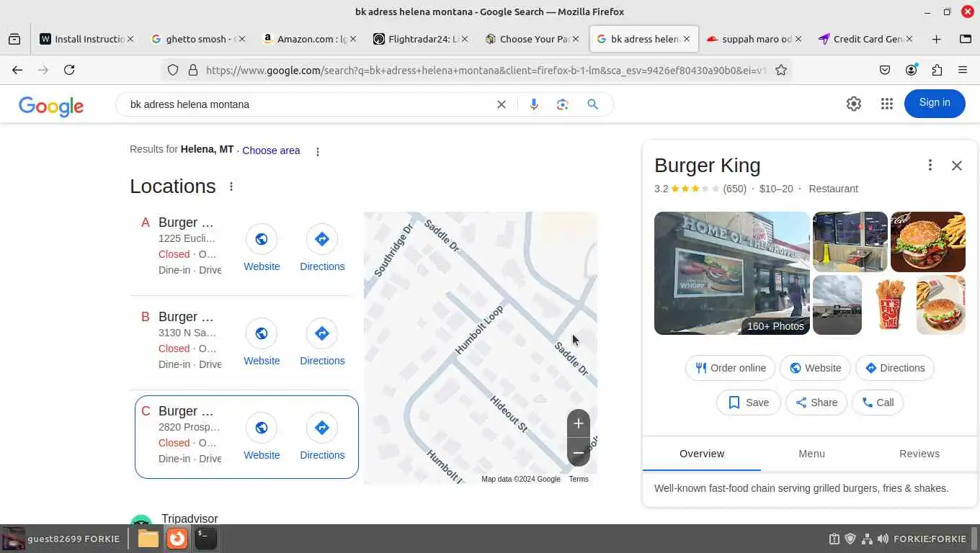The height and width of the screenshot is (553, 980).
Task: Open the Files folder in taskbar
Action: coord(148,538)
